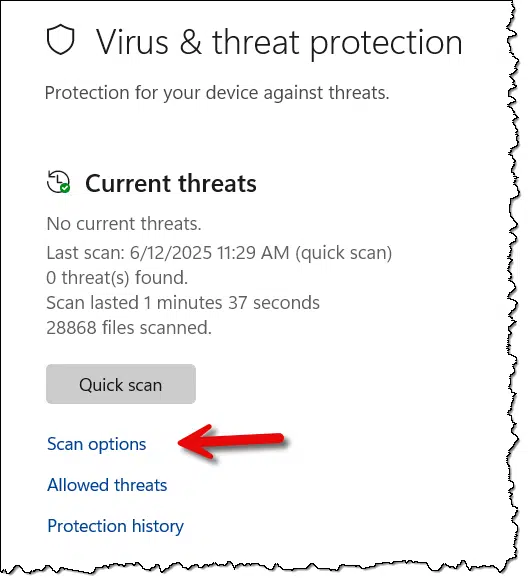Click the '(quick scan)' label in last scan line
Image resolution: width=528 pixels, height=582 pixels.
(344, 254)
